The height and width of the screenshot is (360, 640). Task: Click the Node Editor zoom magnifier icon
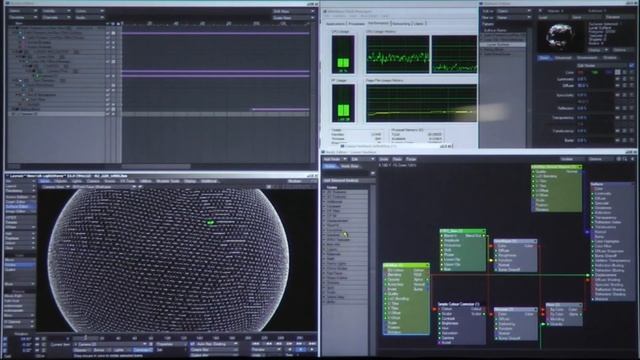[625, 159]
